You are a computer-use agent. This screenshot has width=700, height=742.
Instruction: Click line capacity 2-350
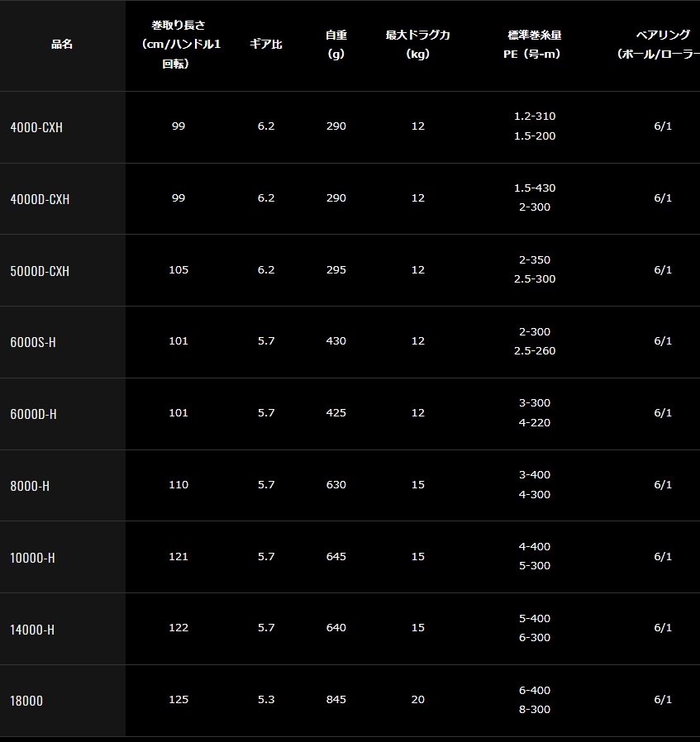535,259
